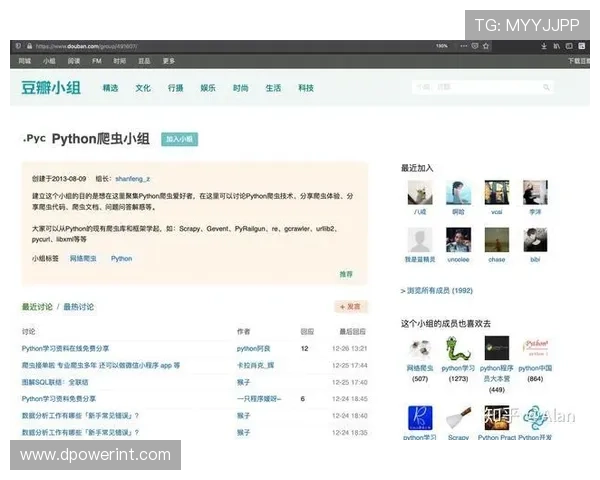600x480 pixels.
Task: Click the 推荐 link in group description
Action: coord(346,274)
